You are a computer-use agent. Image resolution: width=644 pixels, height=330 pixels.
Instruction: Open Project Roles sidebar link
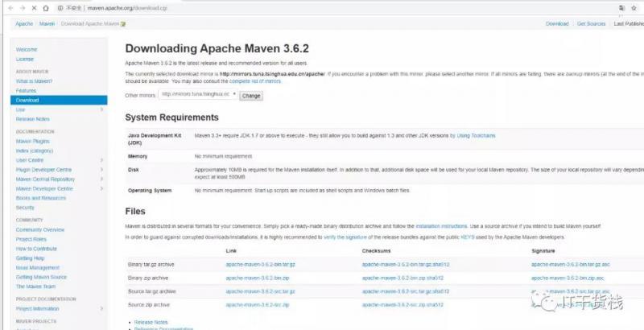click(31, 239)
